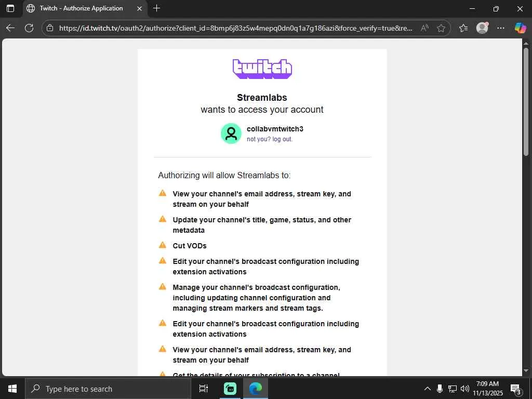
Task: Open Edge settings and more menu
Action: pos(500,28)
